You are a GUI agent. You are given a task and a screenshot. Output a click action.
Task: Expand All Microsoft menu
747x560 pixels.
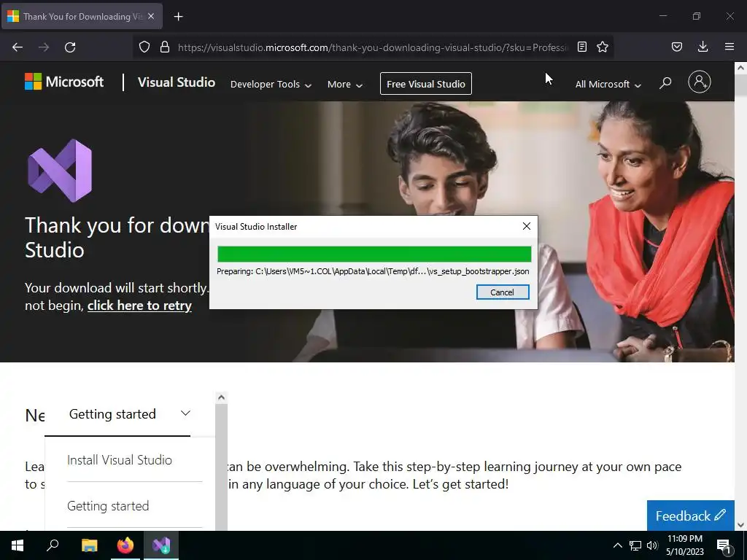[608, 85]
